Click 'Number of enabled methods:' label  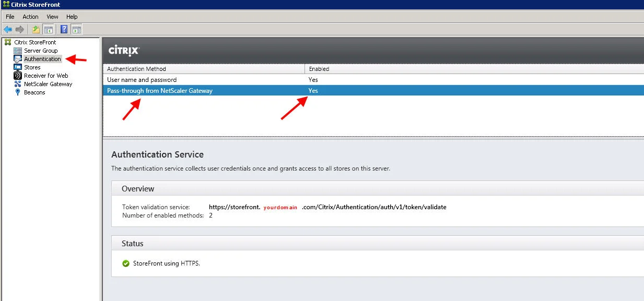(x=163, y=215)
